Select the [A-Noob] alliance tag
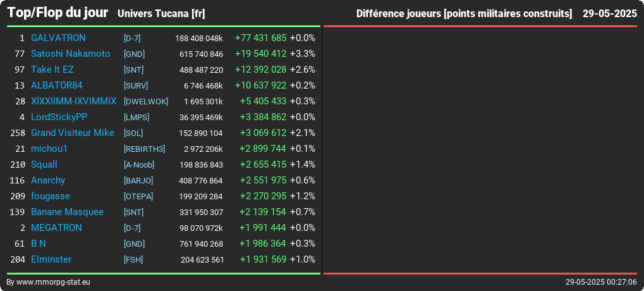Image resolution: width=644 pixels, height=291 pixels. pos(139,165)
